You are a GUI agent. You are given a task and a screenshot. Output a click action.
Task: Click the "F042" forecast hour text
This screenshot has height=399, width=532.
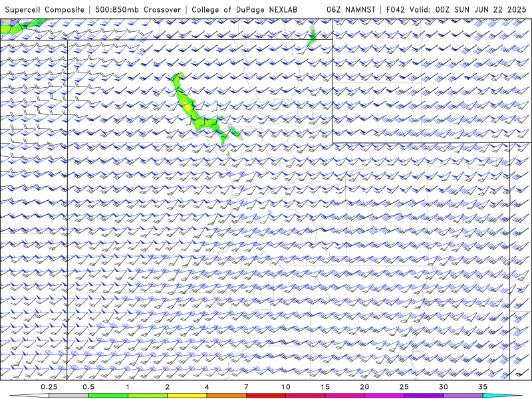pos(396,9)
